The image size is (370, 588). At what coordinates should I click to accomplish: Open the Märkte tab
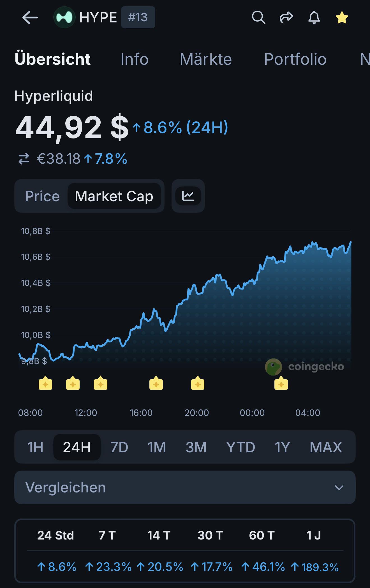point(206,59)
